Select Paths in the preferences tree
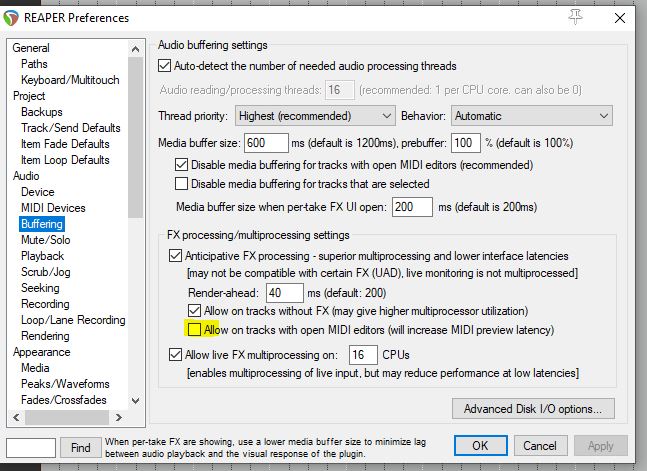 (x=34, y=64)
